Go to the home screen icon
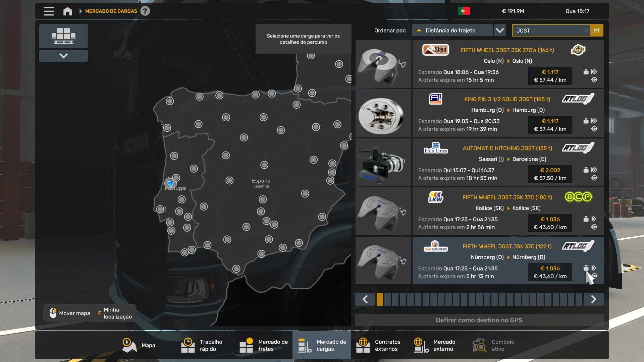The height and width of the screenshot is (362, 644). pyautogui.click(x=67, y=11)
